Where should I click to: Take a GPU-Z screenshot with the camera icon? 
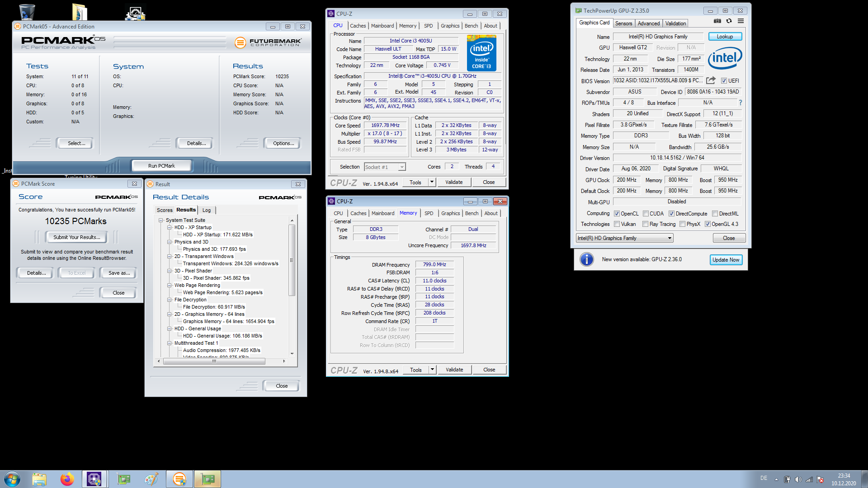pyautogui.click(x=717, y=21)
